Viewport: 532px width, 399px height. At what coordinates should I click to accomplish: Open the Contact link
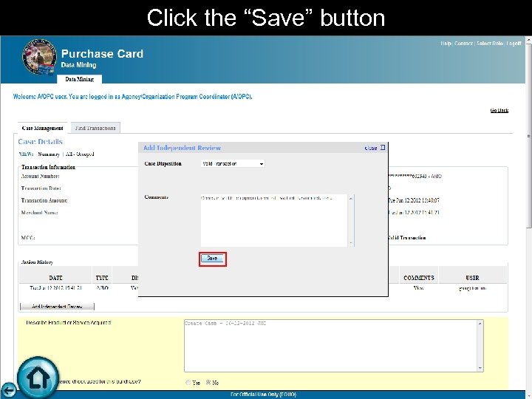click(x=463, y=44)
